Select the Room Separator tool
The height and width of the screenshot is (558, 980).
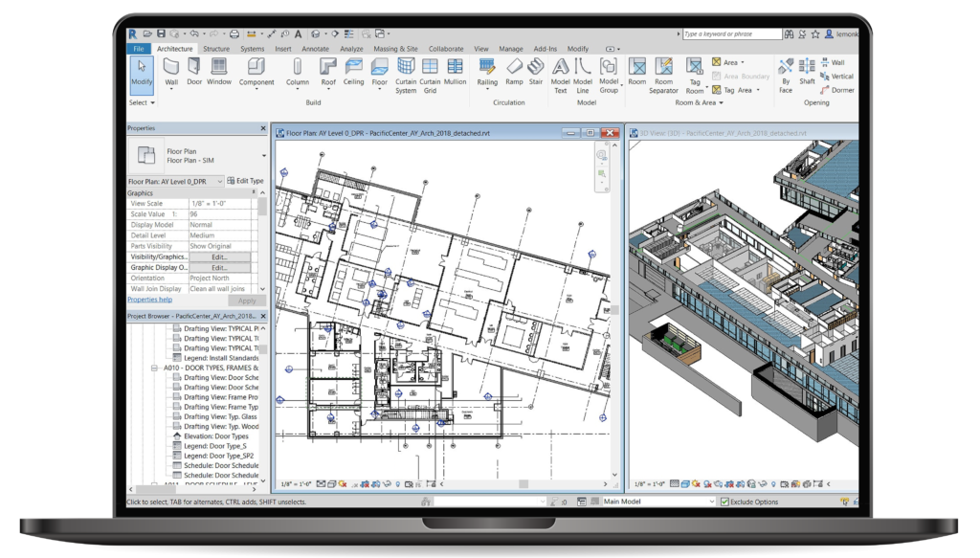coord(663,73)
